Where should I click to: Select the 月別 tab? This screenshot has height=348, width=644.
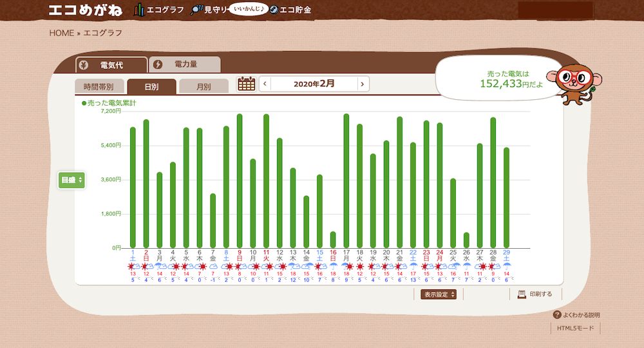click(x=204, y=86)
